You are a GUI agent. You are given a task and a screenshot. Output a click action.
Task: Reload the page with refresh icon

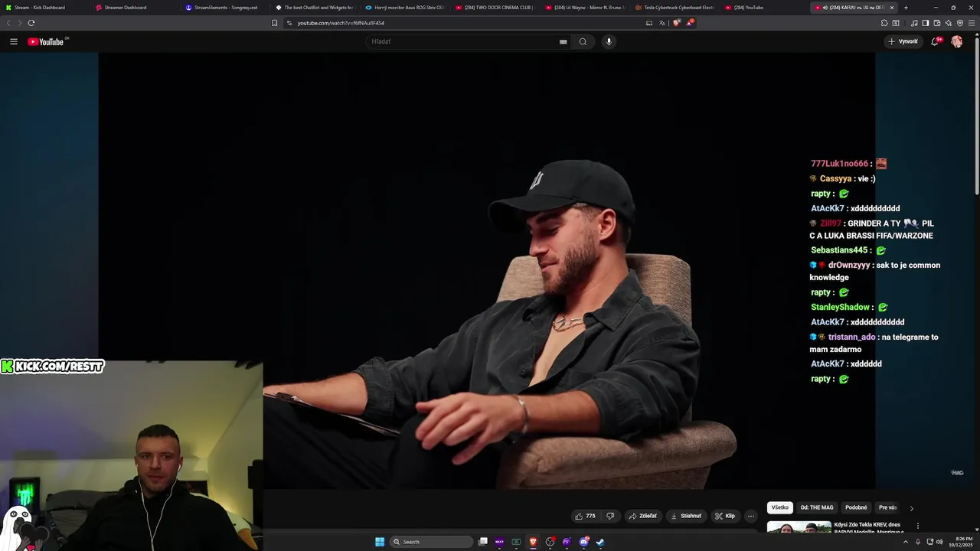(31, 23)
